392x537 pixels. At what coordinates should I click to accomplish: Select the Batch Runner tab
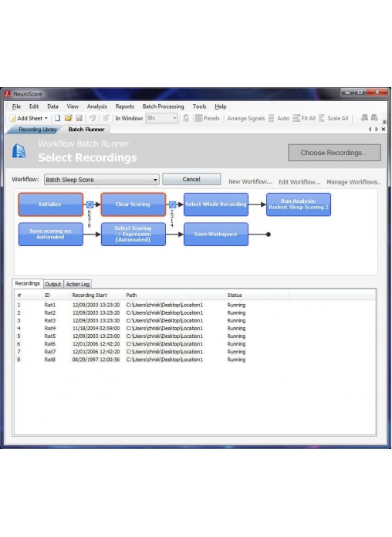click(86, 130)
